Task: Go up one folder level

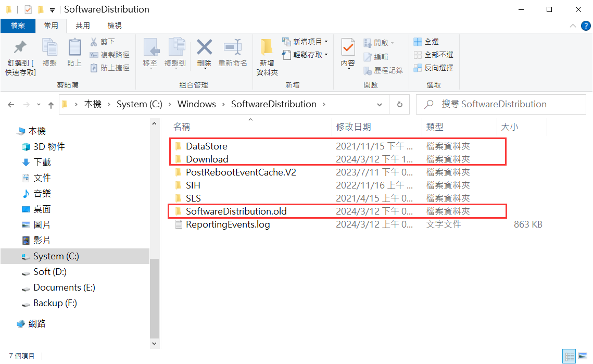Action: click(x=51, y=105)
